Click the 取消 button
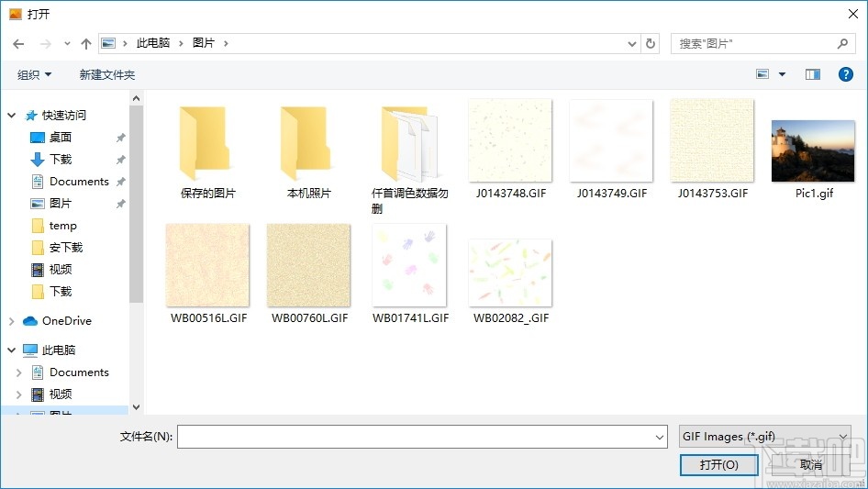This screenshot has width=868, height=489. (x=810, y=464)
